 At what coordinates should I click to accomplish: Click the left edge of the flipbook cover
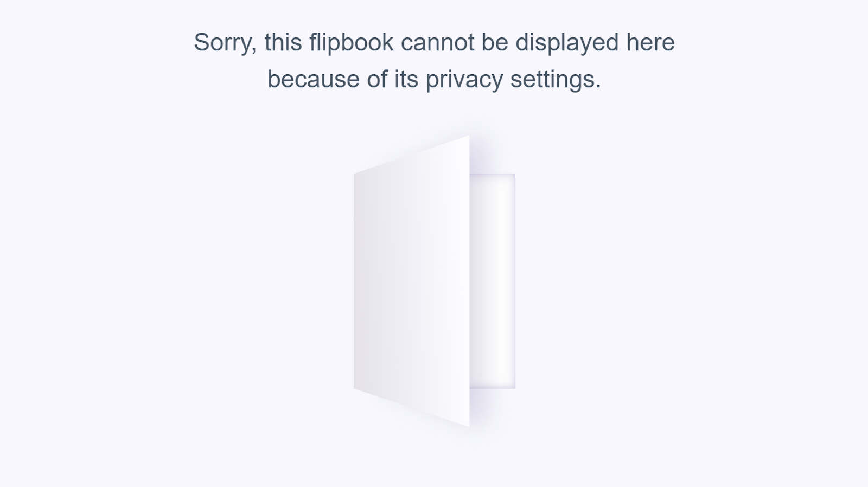click(355, 281)
